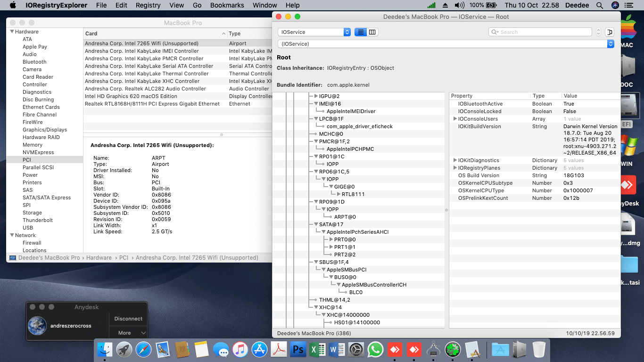The image size is (644, 362).
Task: Select the HS01@14100000 registry entry
Action: tap(357, 322)
